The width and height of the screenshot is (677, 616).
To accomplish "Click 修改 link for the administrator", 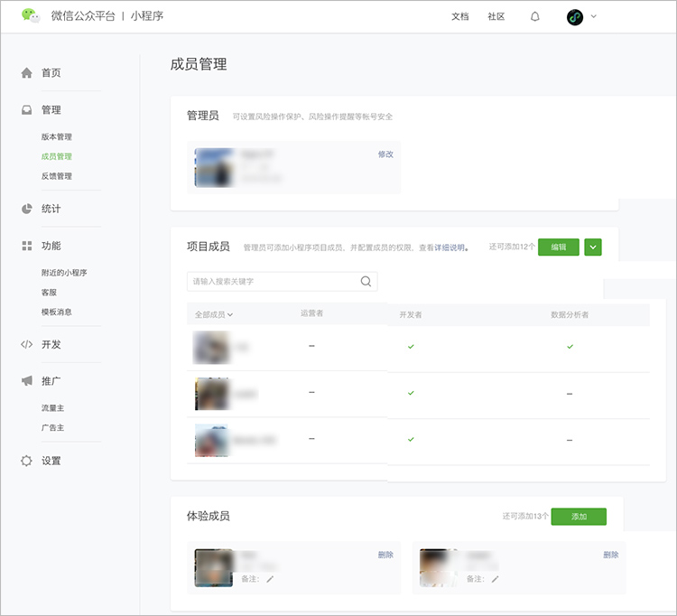I will coord(385,154).
